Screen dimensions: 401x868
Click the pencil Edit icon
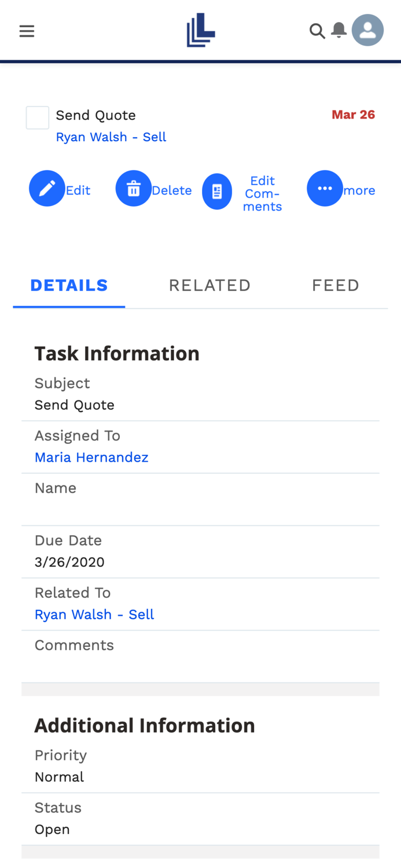coord(47,189)
